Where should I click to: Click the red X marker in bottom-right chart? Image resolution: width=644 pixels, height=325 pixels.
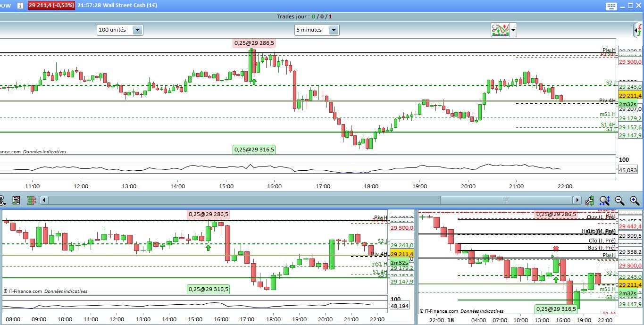(x=556, y=249)
